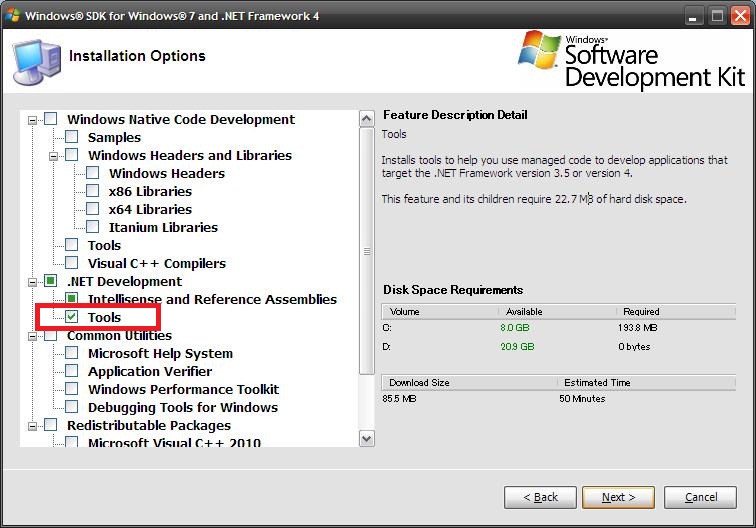The height and width of the screenshot is (528, 756).
Task: Click the title bar application icon
Action: (x=13, y=15)
